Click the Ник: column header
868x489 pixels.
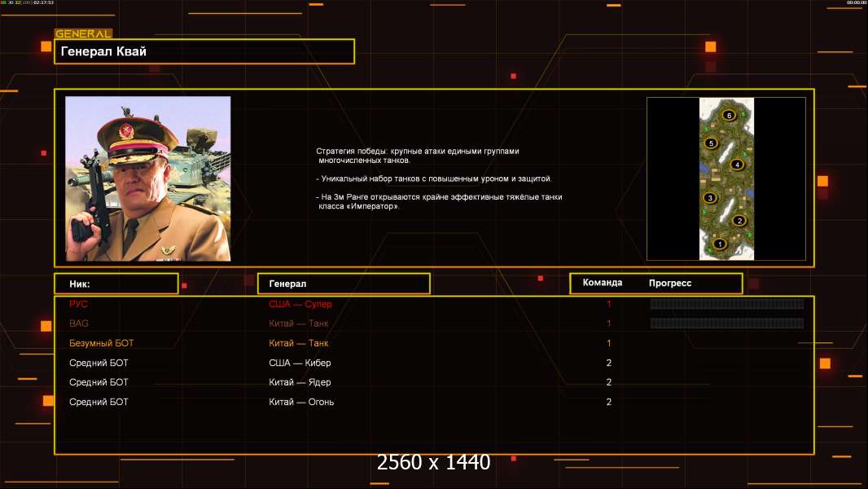click(116, 284)
